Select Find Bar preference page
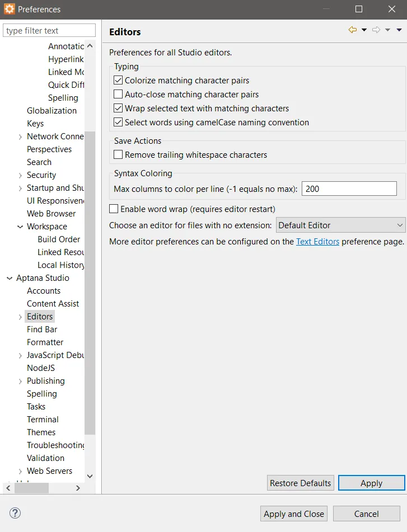 click(x=42, y=329)
